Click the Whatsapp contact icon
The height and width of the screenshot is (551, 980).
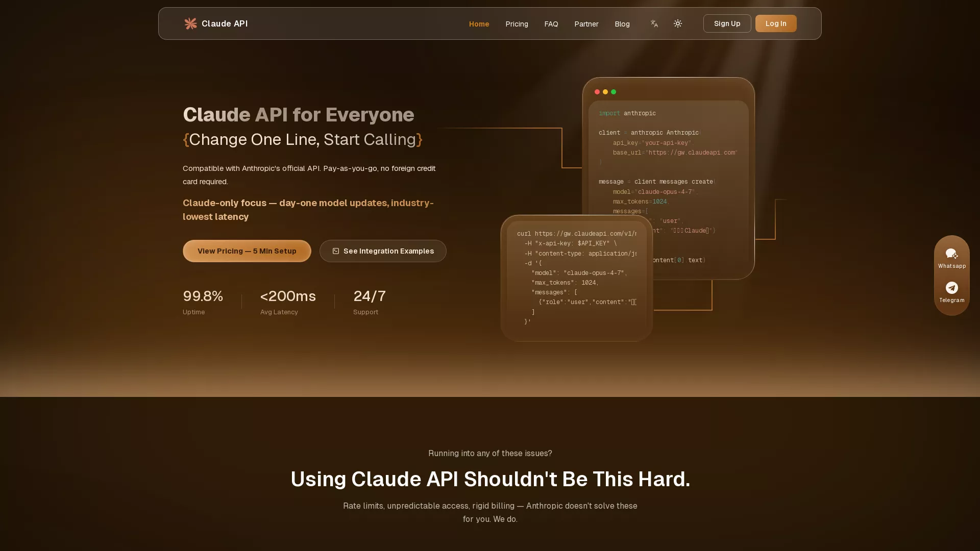click(951, 254)
